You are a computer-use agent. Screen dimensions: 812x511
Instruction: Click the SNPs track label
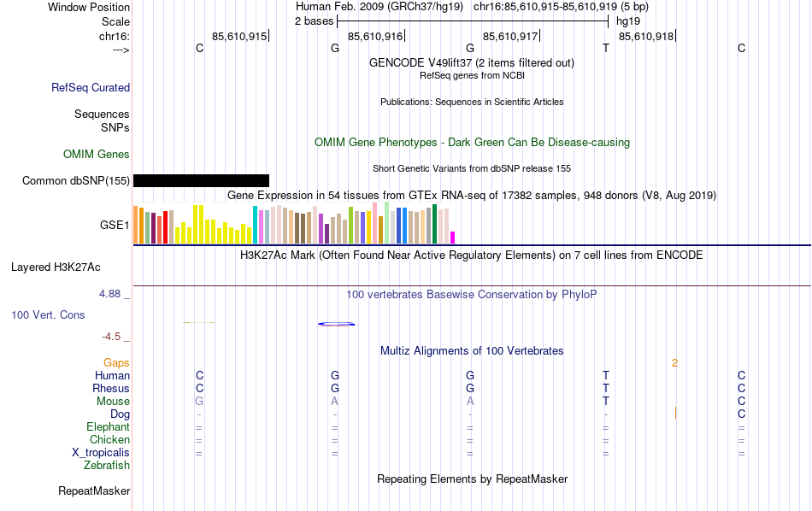115,127
